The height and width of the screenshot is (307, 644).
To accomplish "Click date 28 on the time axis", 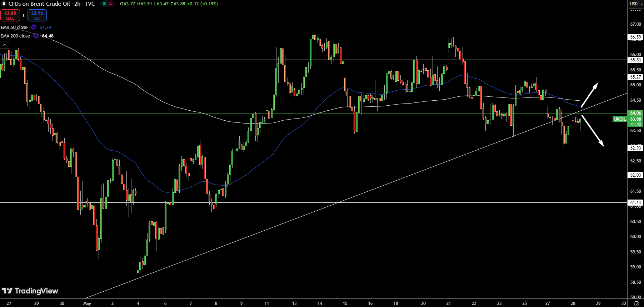I will [573, 303].
